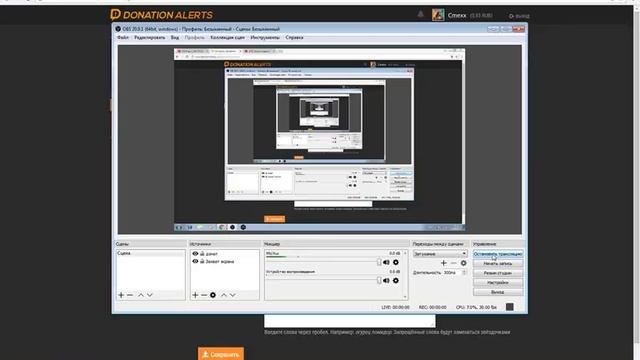Mute the desktop audio device speaker icon

[386, 280]
